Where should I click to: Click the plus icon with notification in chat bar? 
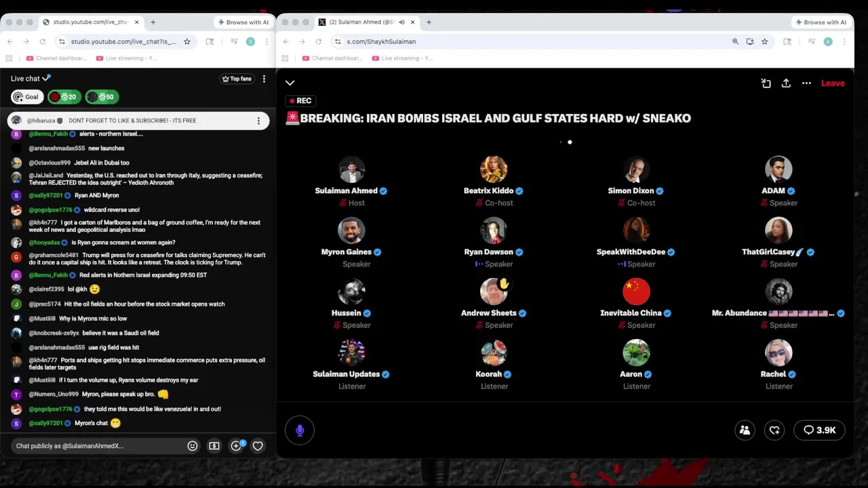pyautogui.click(x=237, y=445)
